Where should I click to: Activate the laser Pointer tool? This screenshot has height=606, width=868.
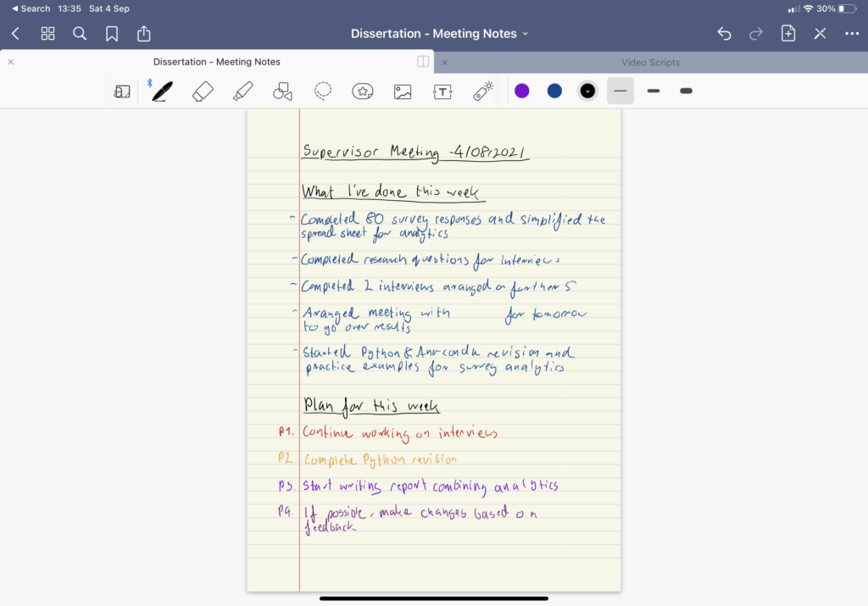pyautogui.click(x=482, y=91)
